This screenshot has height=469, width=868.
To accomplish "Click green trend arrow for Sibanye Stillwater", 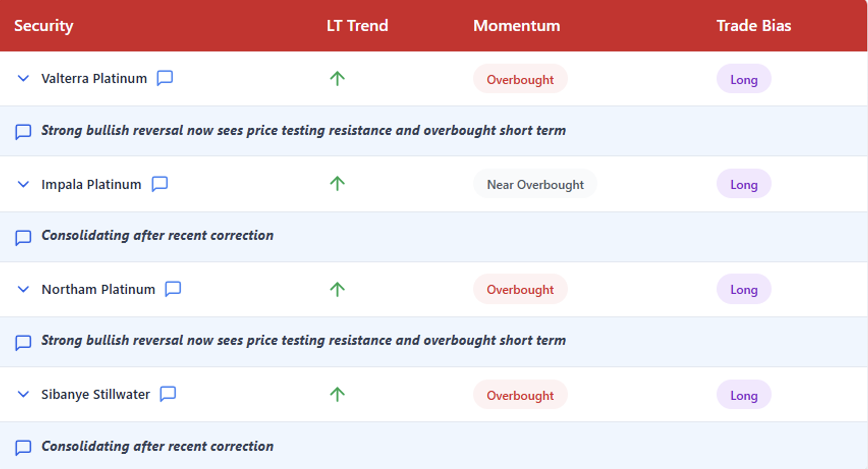I will [337, 394].
